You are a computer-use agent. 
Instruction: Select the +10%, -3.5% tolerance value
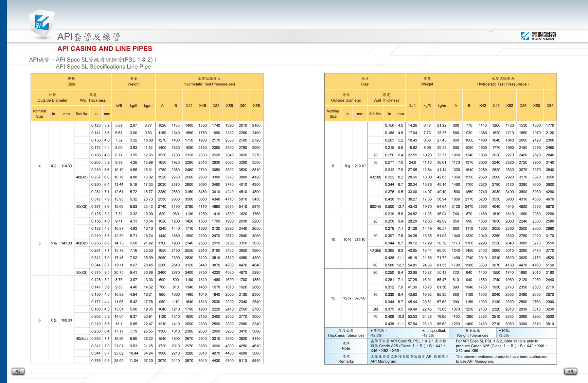pyautogui.click(x=504, y=333)
